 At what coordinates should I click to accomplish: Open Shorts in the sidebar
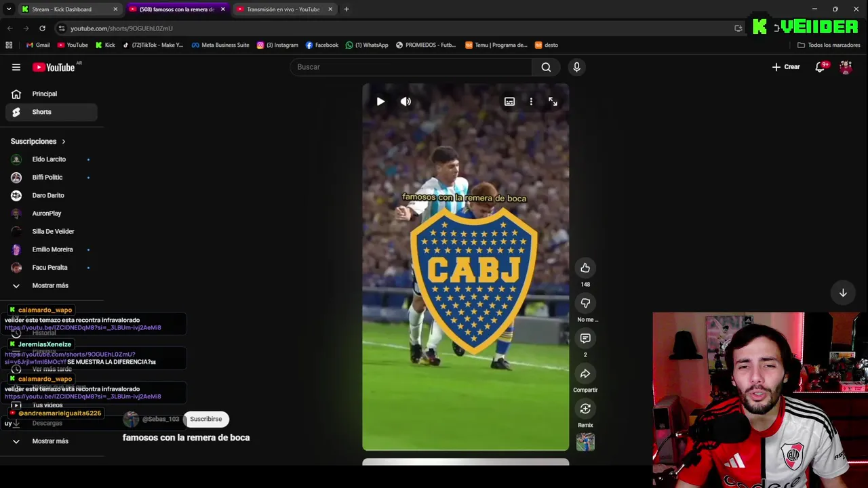click(52, 112)
